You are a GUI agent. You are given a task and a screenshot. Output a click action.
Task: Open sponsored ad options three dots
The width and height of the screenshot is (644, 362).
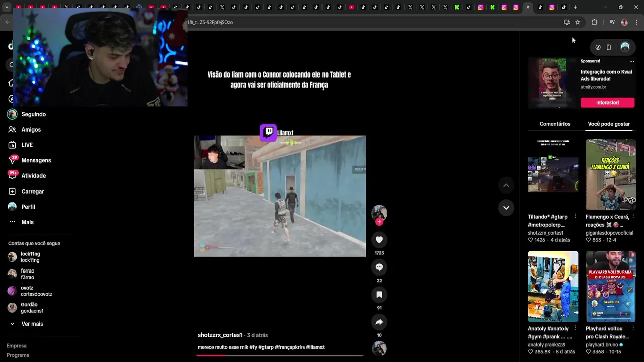[x=632, y=61]
